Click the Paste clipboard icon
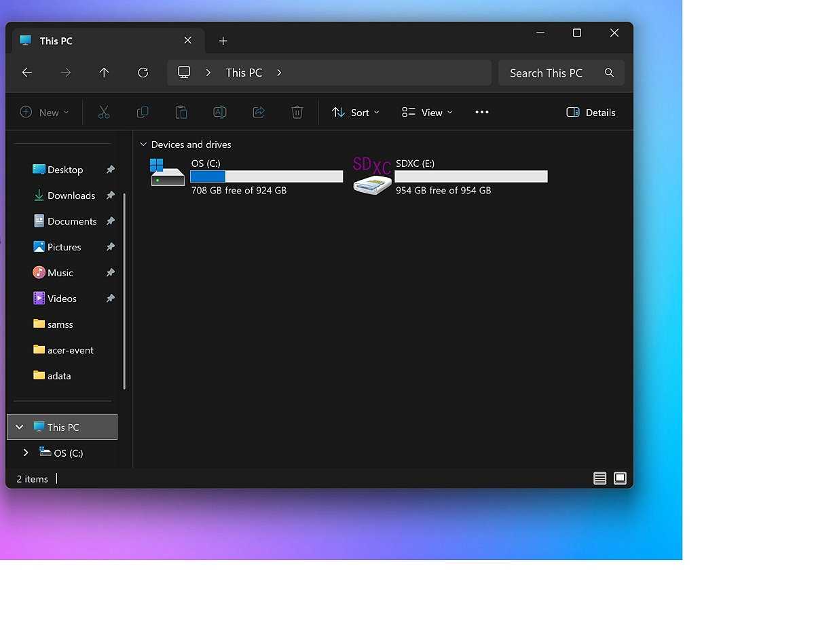Image resolution: width=814 pixels, height=644 pixels. (x=181, y=113)
